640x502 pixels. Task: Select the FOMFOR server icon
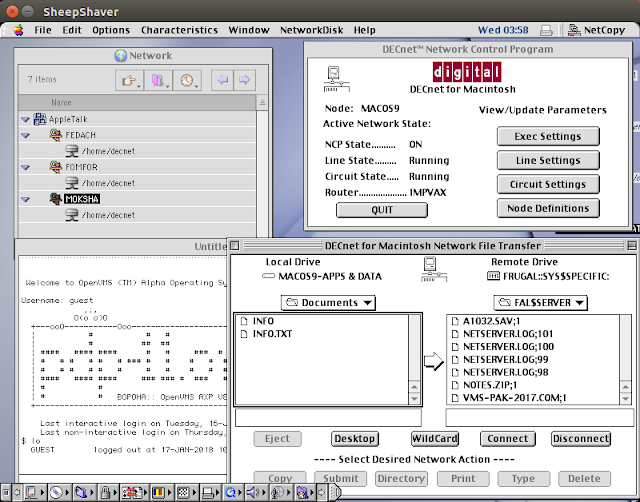56,167
